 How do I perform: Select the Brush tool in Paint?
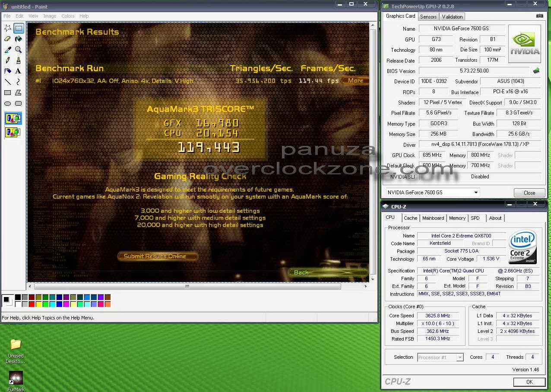pyautogui.click(x=19, y=60)
